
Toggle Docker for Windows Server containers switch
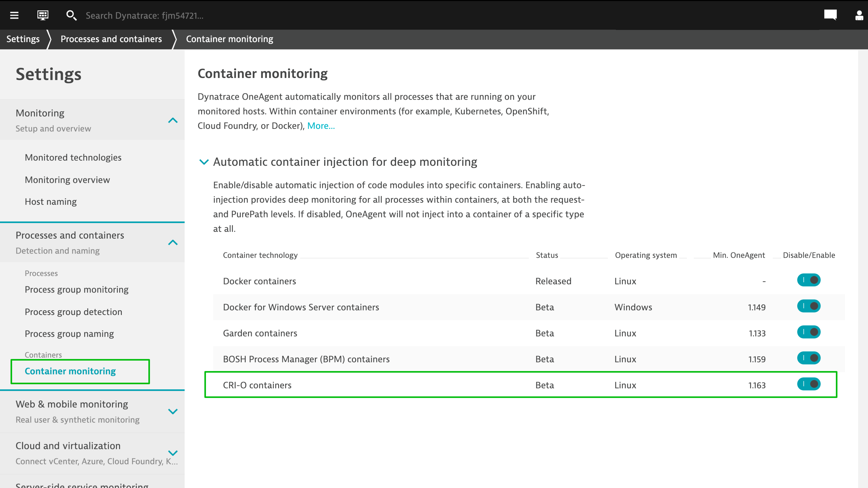pyautogui.click(x=809, y=306)
